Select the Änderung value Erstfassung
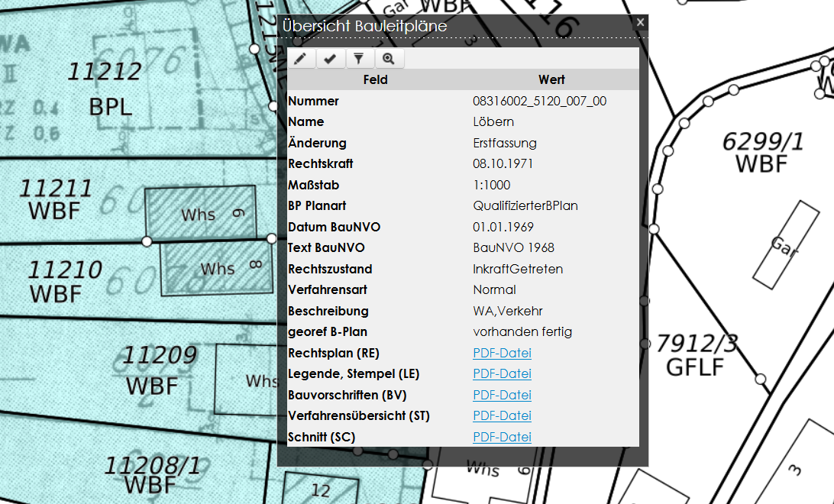The height and width of the screenshot is (504, 834). pos(504,143)
